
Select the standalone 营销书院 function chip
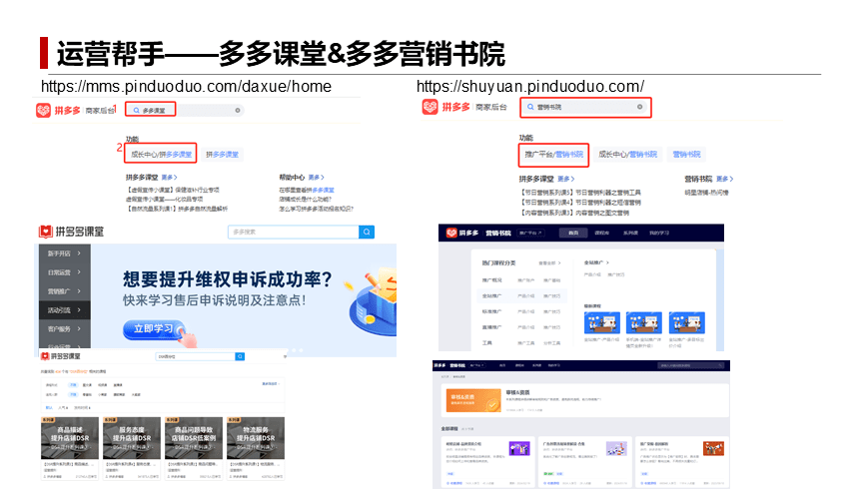pyautogui.click(x=686, y=155)
